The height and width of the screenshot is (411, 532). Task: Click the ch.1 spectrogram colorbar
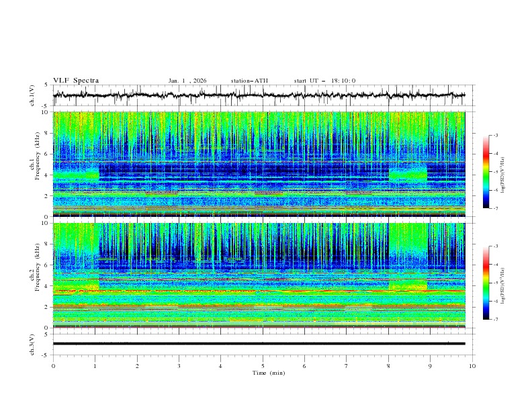[486, 172]
